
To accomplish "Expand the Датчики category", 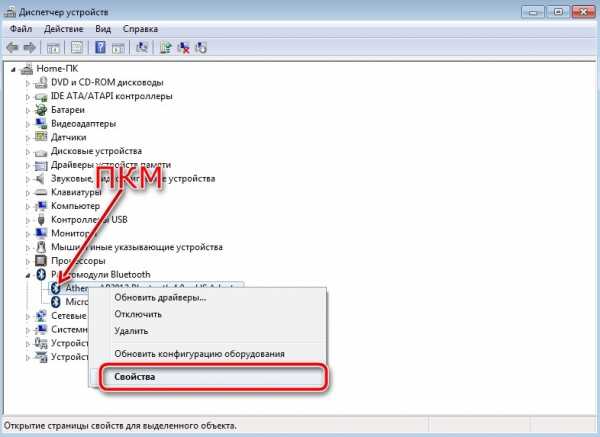I will coord(28,138).
